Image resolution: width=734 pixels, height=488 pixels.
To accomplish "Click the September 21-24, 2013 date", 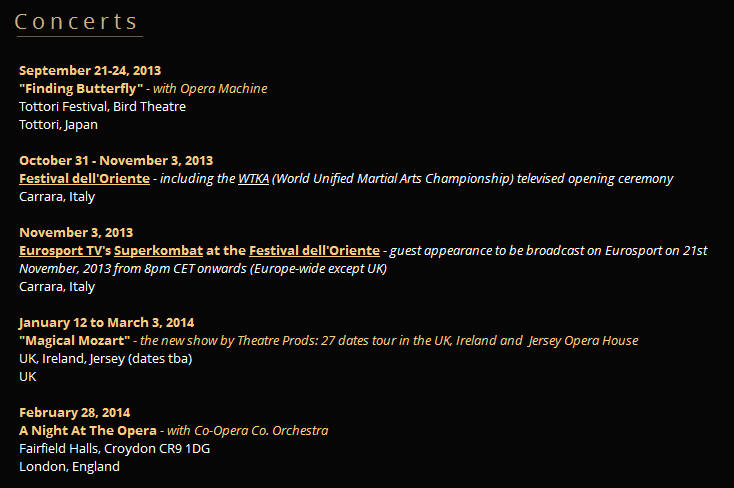I will click(90, 71).
